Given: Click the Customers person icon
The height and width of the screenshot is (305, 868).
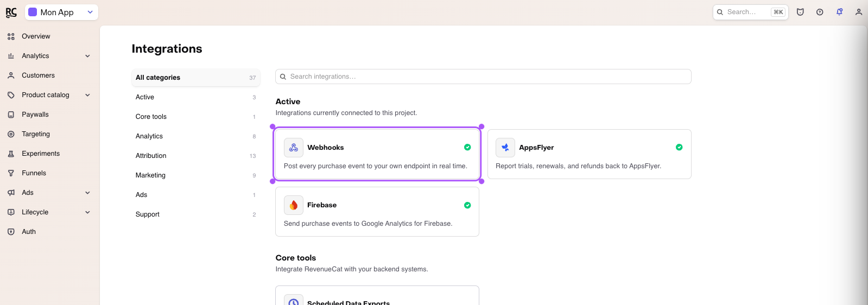Looking at the screenshot, I should pos(11,75).
